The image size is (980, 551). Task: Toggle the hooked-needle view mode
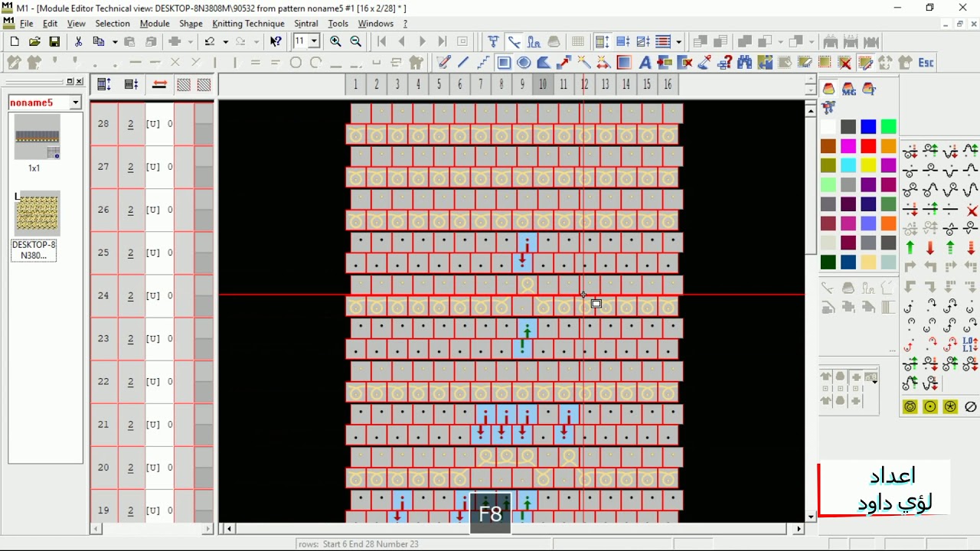click(x=514, y=41)
